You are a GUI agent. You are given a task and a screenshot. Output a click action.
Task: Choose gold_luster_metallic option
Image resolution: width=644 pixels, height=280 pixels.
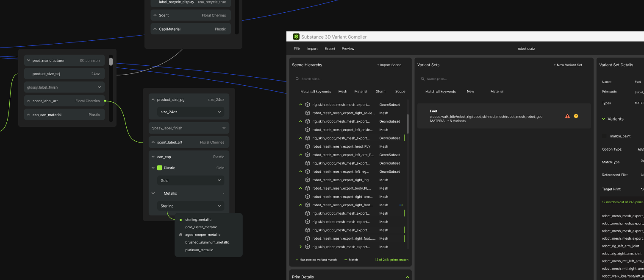[201, 227]
